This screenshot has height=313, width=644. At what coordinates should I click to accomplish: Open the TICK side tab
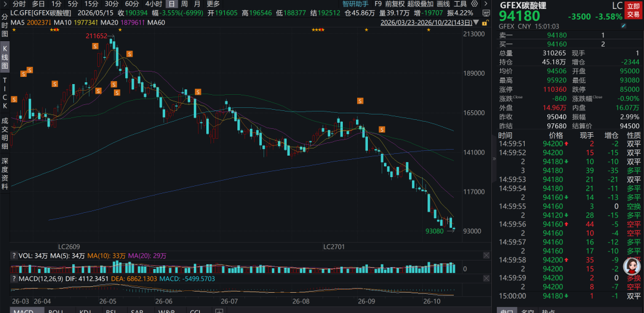5,92
